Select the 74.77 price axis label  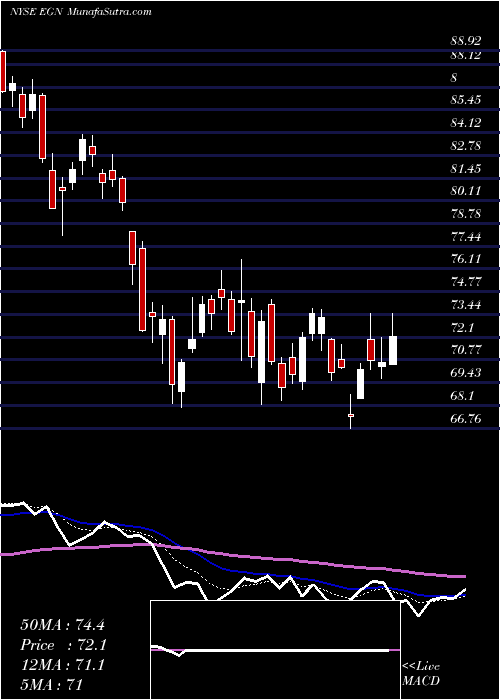coord(466,282)
